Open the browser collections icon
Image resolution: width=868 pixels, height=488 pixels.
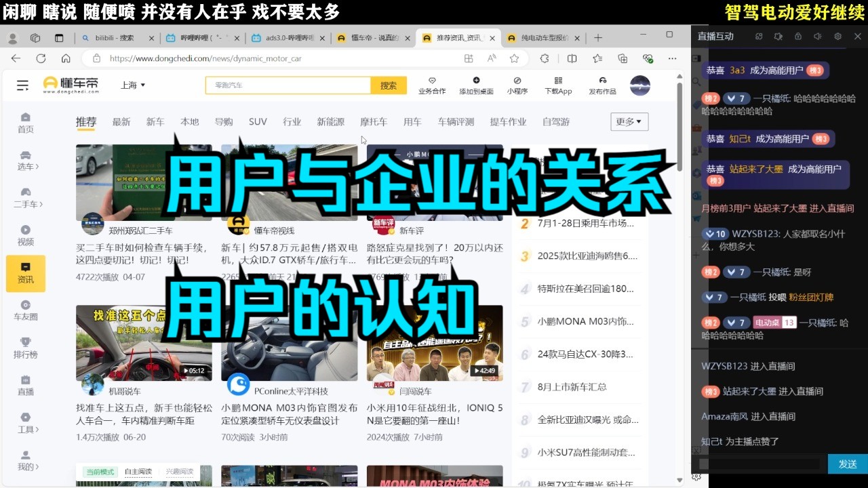pyautogui.click(x=622, y=58)
